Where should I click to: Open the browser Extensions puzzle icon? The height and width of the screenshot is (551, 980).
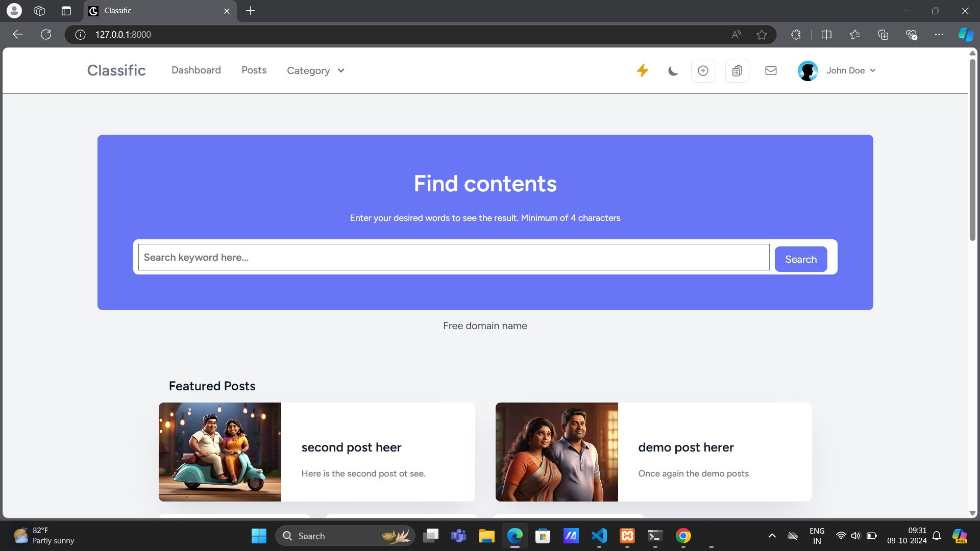796,35
